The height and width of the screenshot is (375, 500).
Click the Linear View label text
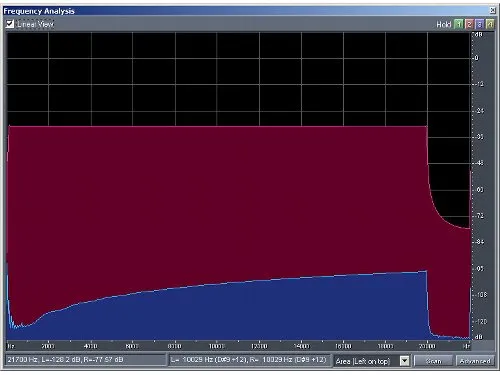tap(35, 24)
